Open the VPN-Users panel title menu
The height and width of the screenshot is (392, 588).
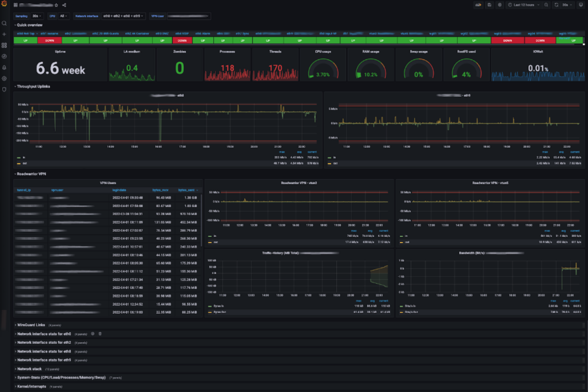click(x=107, y=183)
